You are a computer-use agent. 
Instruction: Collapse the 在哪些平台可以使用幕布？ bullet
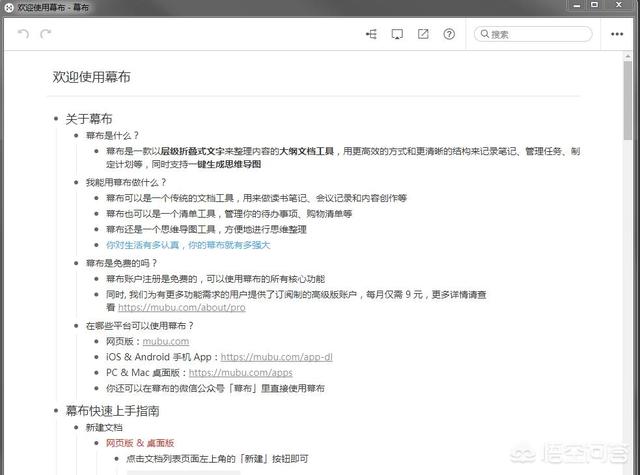76,326
